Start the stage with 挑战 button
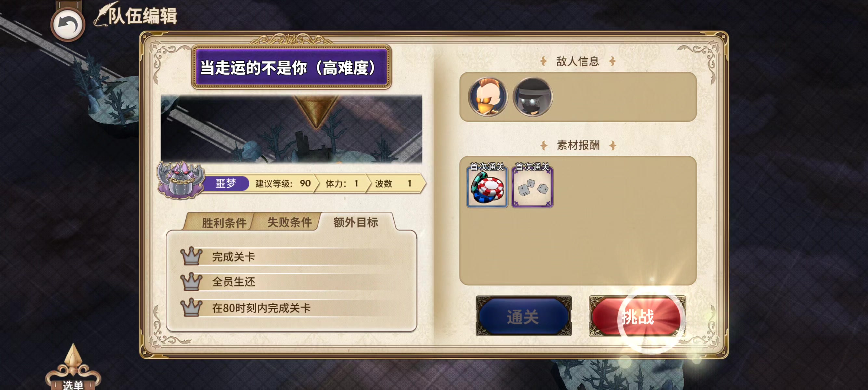Viewport: 868px width, 390px height. pos(637,317)
